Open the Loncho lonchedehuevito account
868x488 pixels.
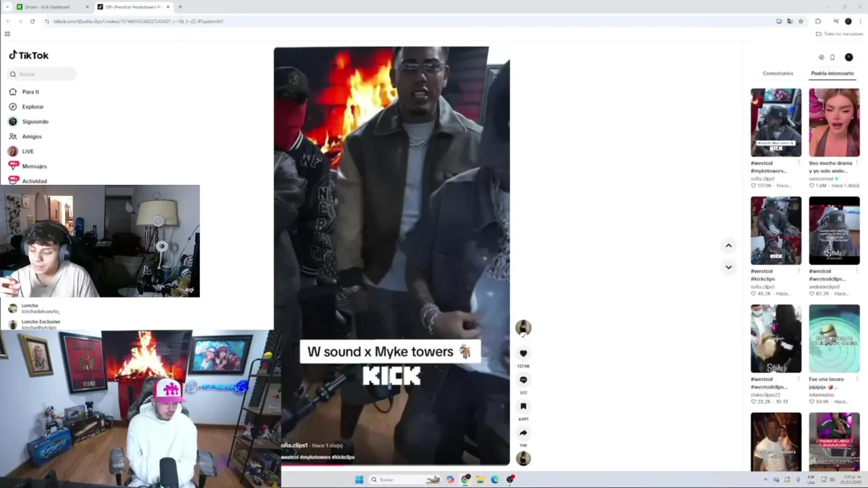point(34,308)
